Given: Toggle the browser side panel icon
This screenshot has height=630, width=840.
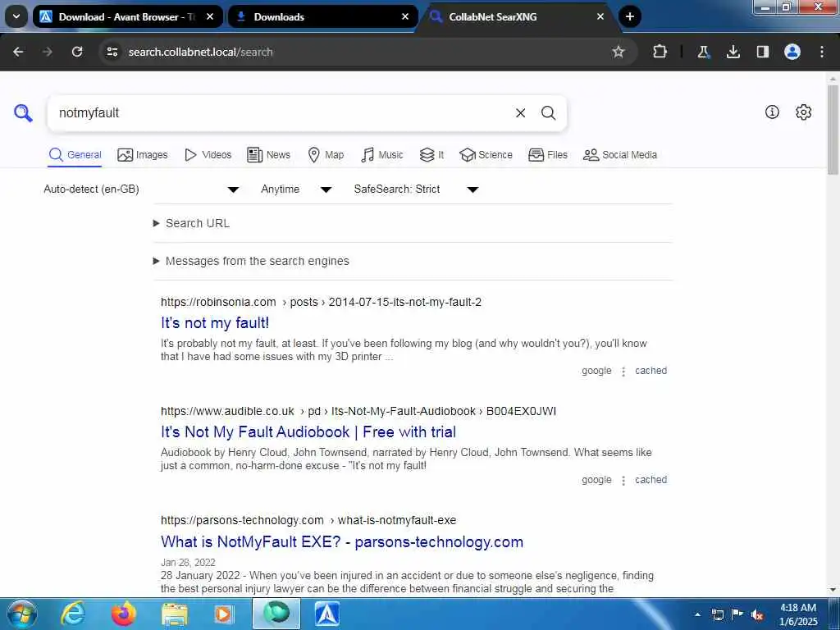Looking at the screenshot, I should [762, 52].
